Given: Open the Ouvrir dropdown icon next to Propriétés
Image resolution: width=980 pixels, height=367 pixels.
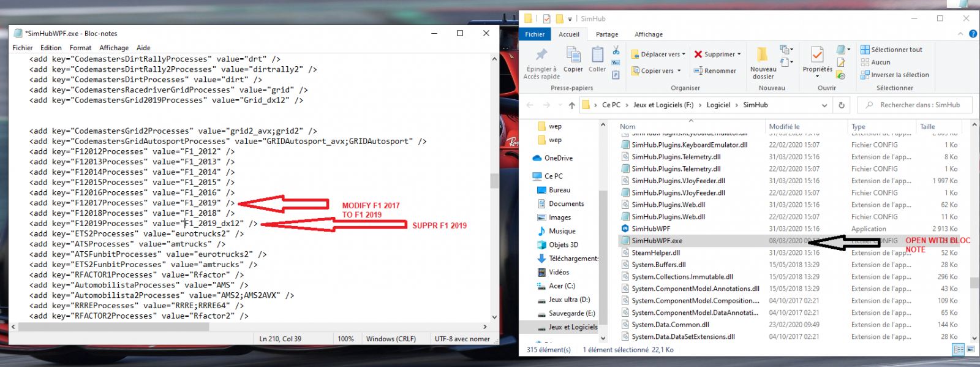Looking at the screenshot, I should tap(843, 50).
